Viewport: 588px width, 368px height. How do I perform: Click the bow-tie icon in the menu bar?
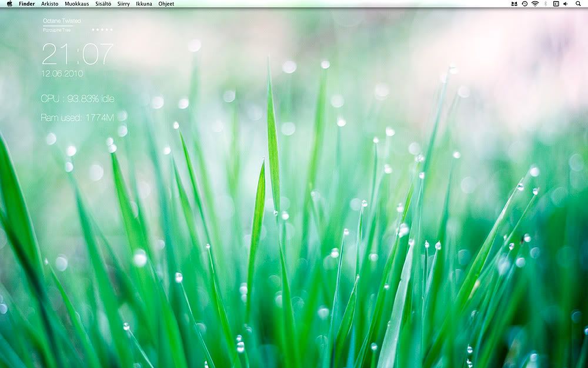coord(514,4)
